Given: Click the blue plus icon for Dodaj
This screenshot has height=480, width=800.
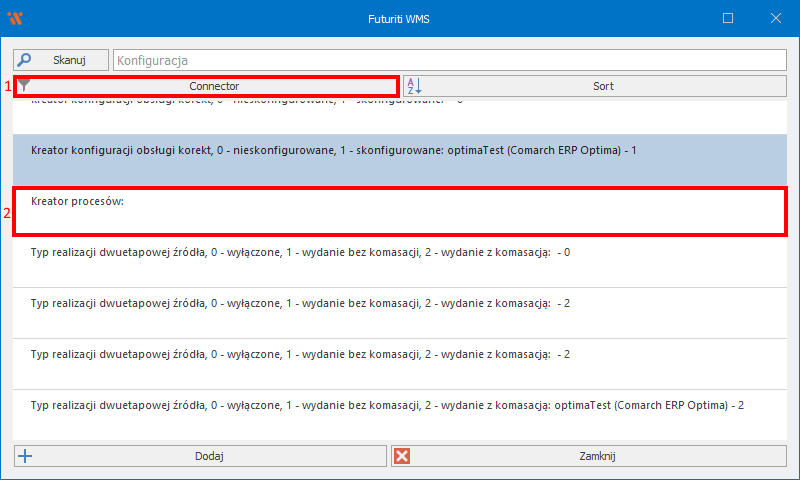Looking at the screenshot, I should 26,456.
